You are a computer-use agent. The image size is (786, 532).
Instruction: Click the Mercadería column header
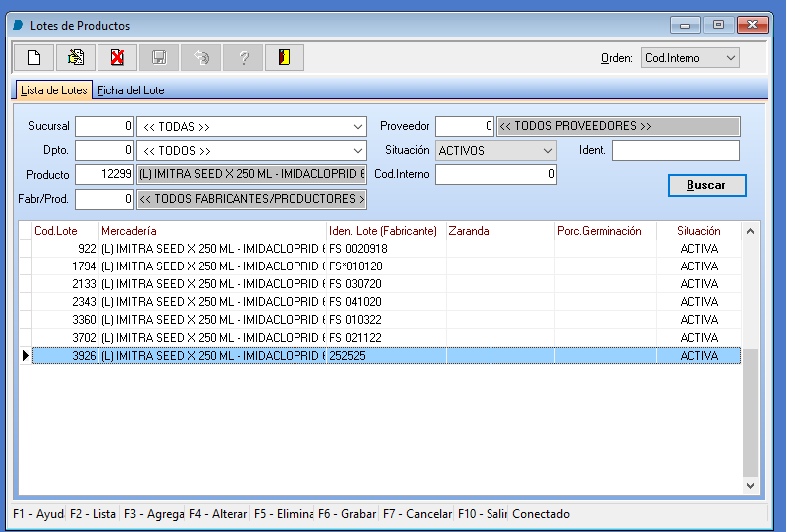pos(213,231)
